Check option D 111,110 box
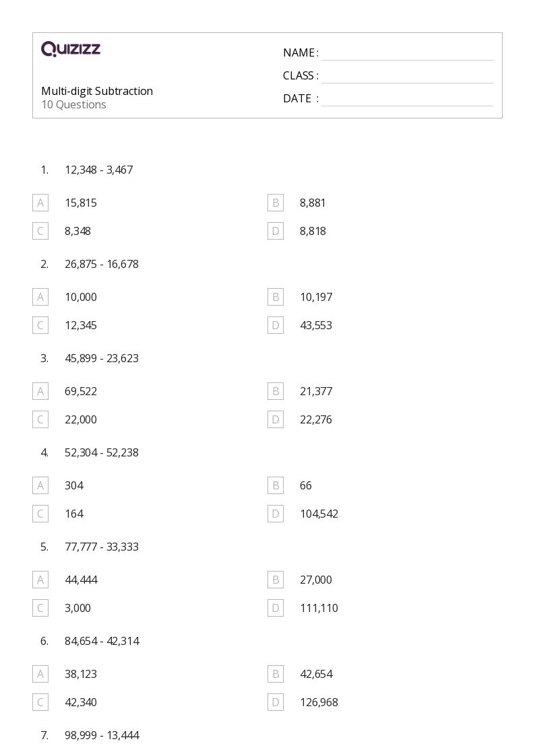Image resolution: width=535 pixels, height=756 pixels. [x=276, y=608]
